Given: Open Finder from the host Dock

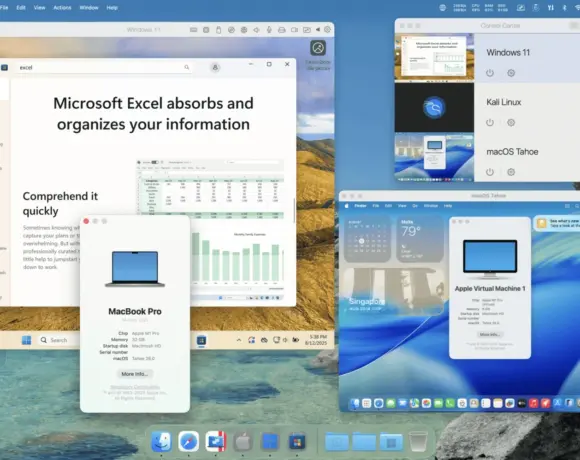Looking at the screenshot, I should point(162,441).
